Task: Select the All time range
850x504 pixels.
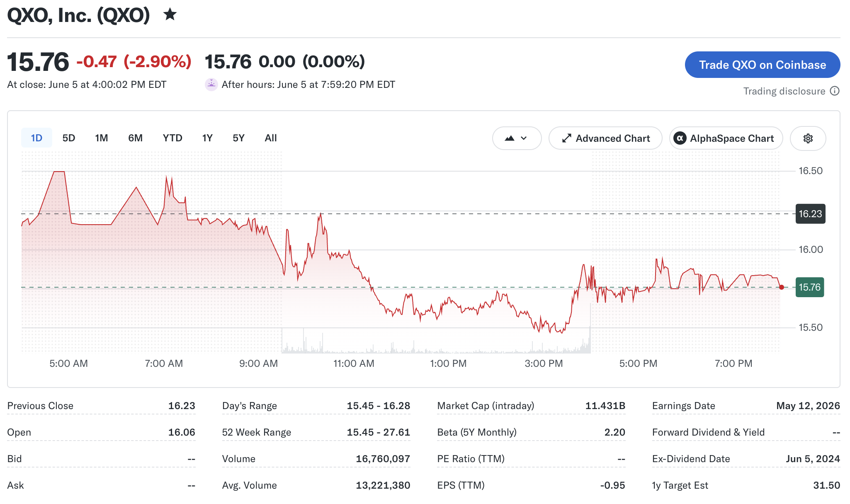Action: pyautogui.click(x=271, y=138)
